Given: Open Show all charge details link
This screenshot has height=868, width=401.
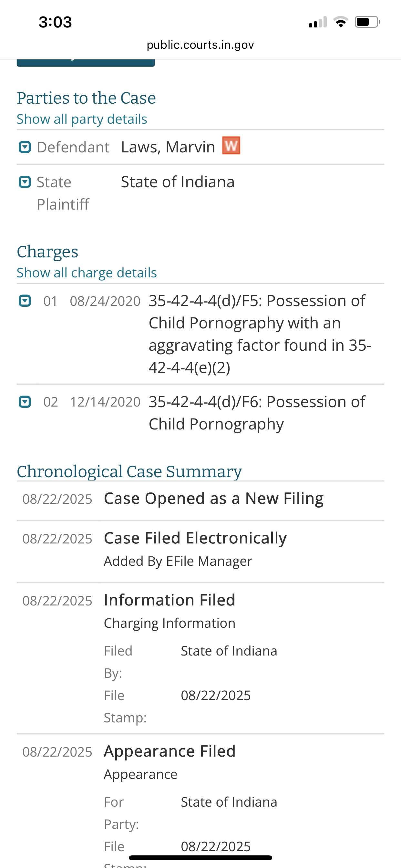Looking at the screenshot, I should click(x=87, y=273).
